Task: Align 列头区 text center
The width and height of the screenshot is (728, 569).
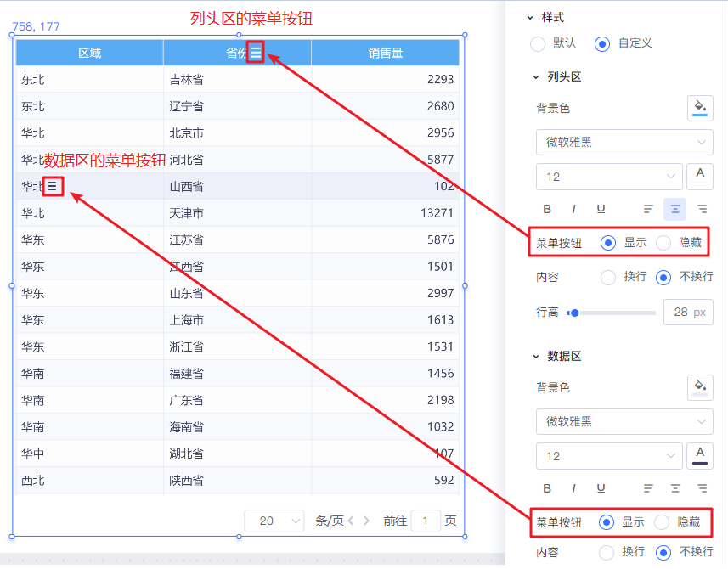Action: point(675,209)
